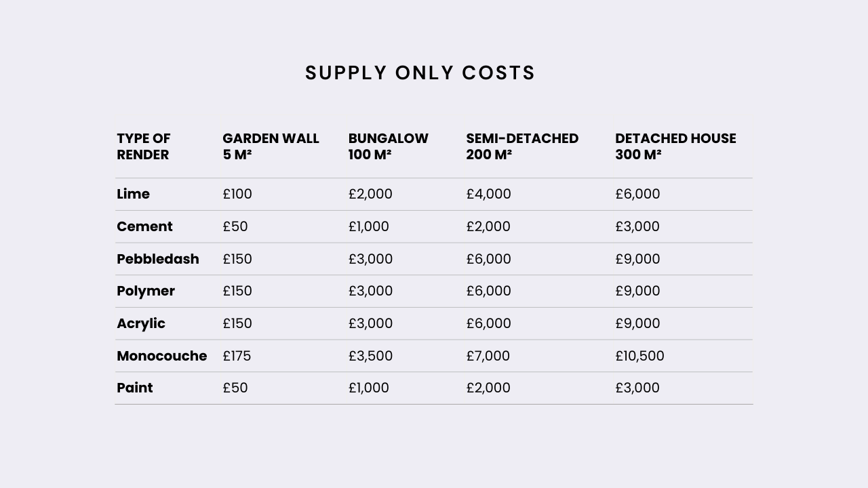Click the GARDEN WALL 5 M² header
868x488 pixels.
pyautogui.click(x=271, y=146)
